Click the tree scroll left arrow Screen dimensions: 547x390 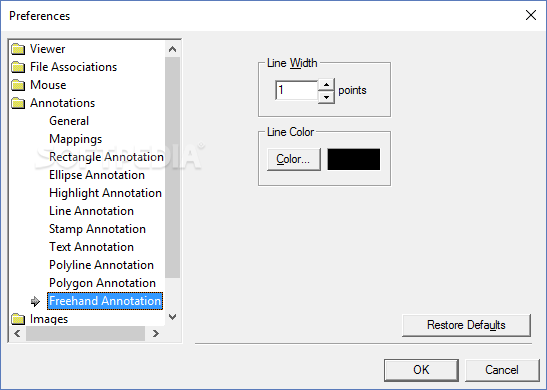click(17, 334)
